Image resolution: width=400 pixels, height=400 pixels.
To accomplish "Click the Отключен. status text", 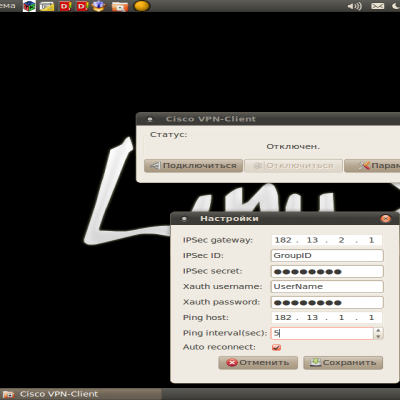I will [293, 146].
